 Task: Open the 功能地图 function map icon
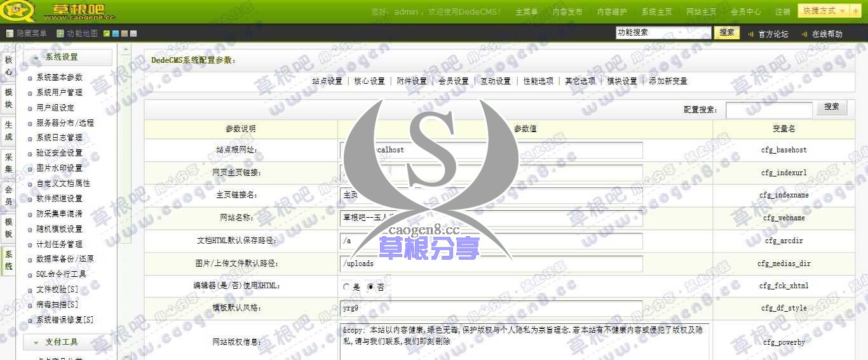point(60,34)
